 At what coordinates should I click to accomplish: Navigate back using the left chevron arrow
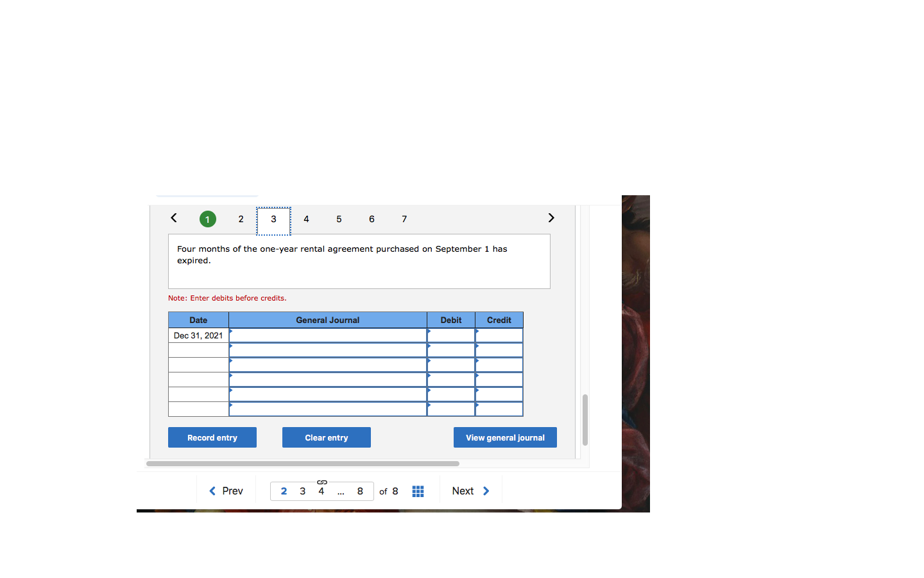pos(173,218)
